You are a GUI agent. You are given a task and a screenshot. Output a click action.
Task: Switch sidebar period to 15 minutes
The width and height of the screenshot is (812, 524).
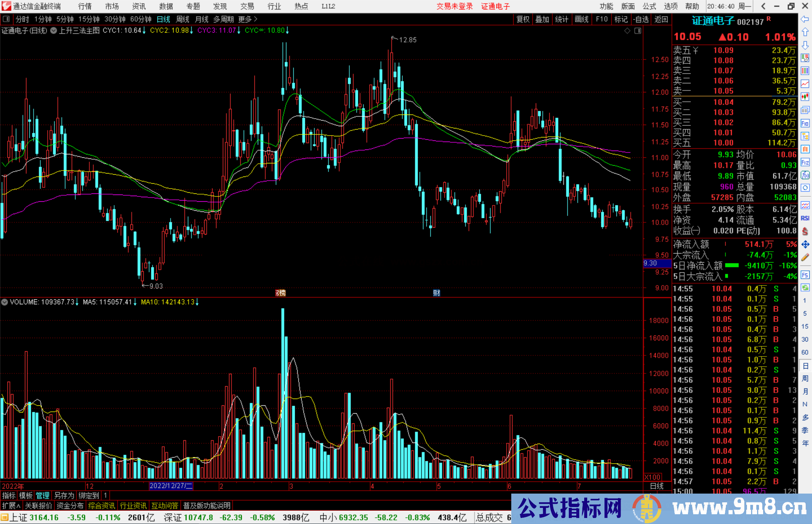click(805, 326)
